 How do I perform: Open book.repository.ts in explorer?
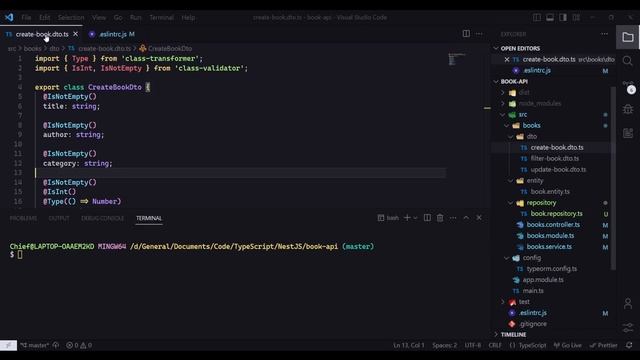[x=556, y=214]
